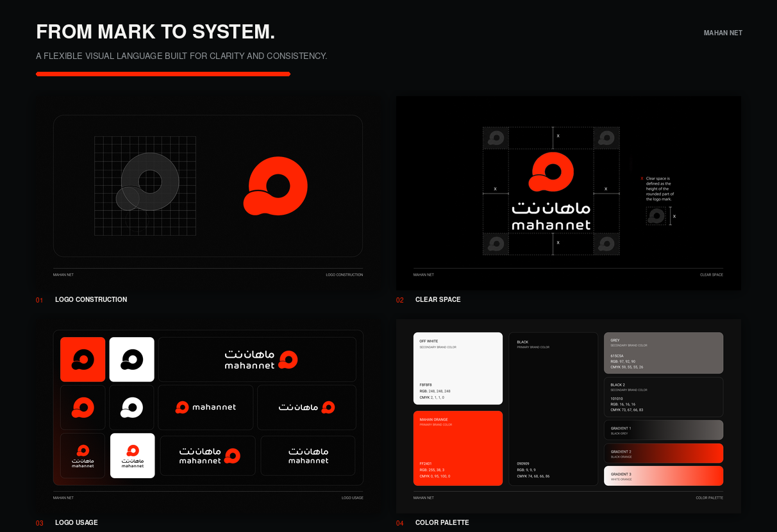Select the Persian-only horizontal logo tile

tap(307, 408)
